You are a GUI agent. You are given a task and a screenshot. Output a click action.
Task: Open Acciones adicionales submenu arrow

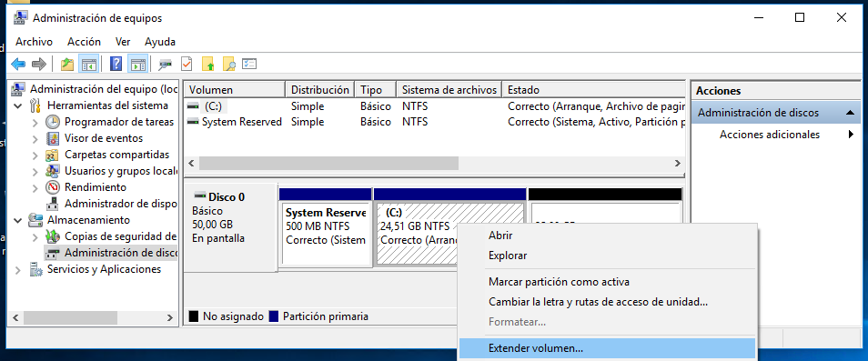pos(851,135)
